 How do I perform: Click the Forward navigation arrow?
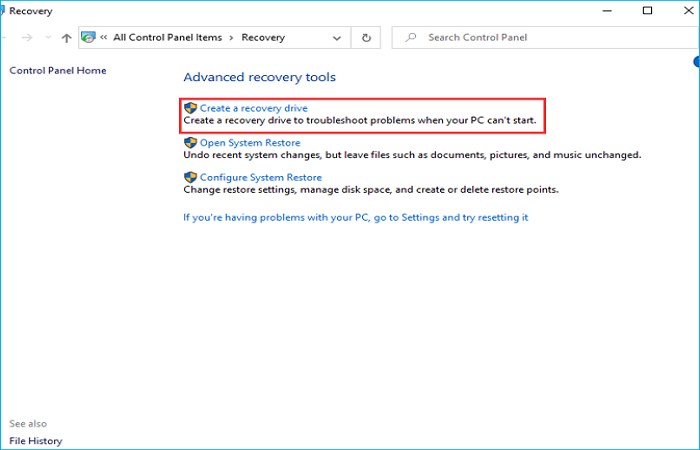pyautogui.click(x=27, y=38)
